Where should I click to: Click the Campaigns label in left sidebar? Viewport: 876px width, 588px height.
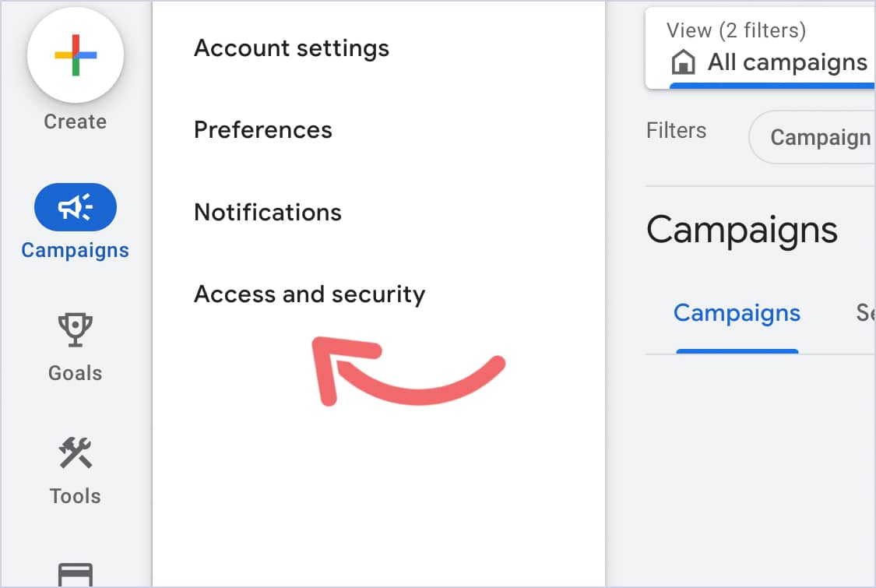coord(76,251)
